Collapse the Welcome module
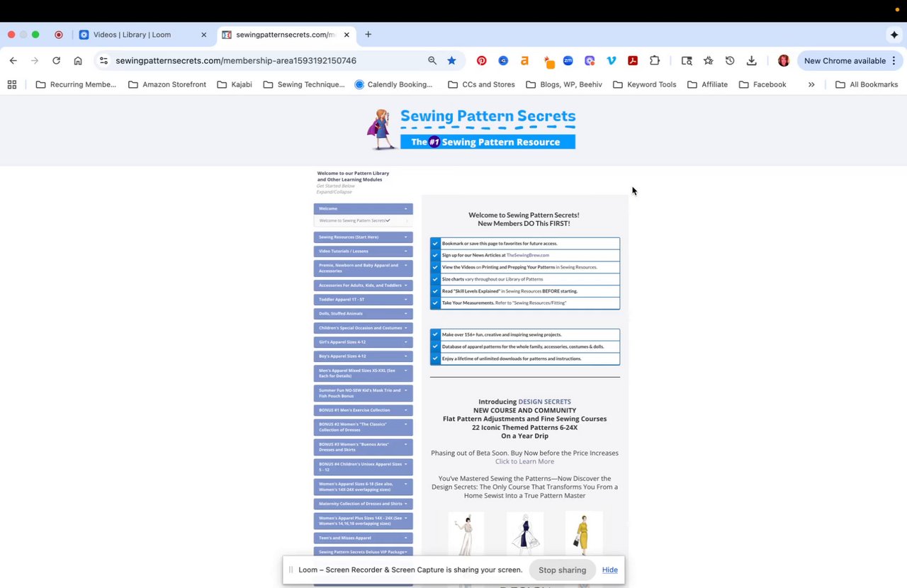Image resolution: width=907 pixels, height=588 pixels. click(364, 209)
